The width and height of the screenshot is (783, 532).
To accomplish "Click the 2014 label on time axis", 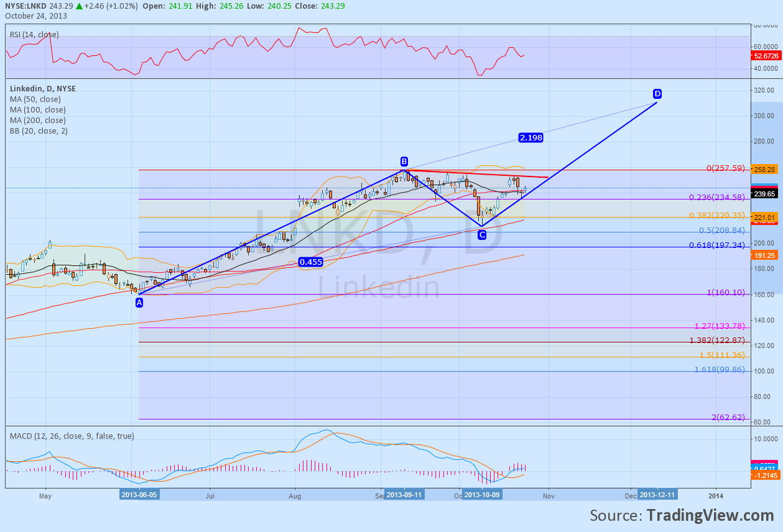I will pos(716,495).
